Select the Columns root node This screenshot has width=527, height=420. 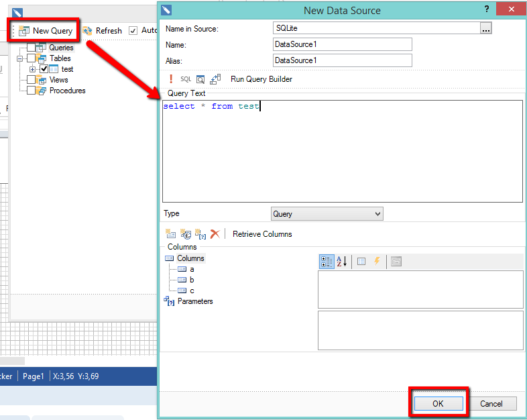coord(190,258)
